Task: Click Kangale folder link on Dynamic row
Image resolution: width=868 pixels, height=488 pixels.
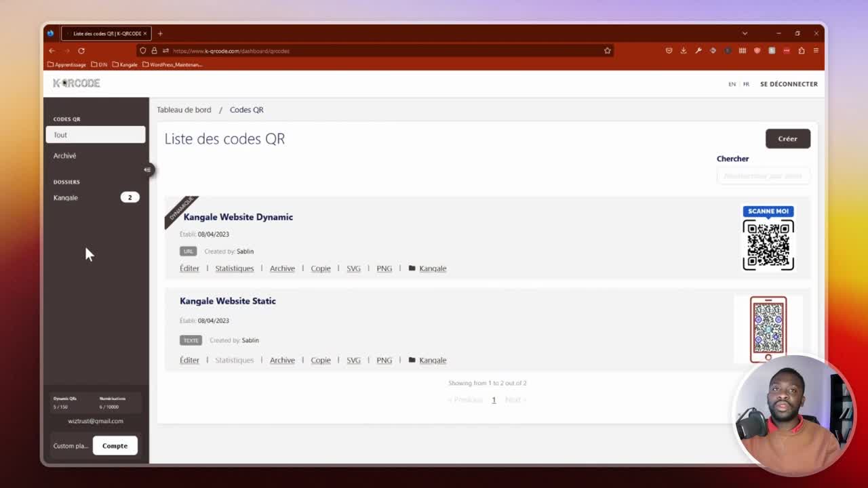Action: pos(433,268)
